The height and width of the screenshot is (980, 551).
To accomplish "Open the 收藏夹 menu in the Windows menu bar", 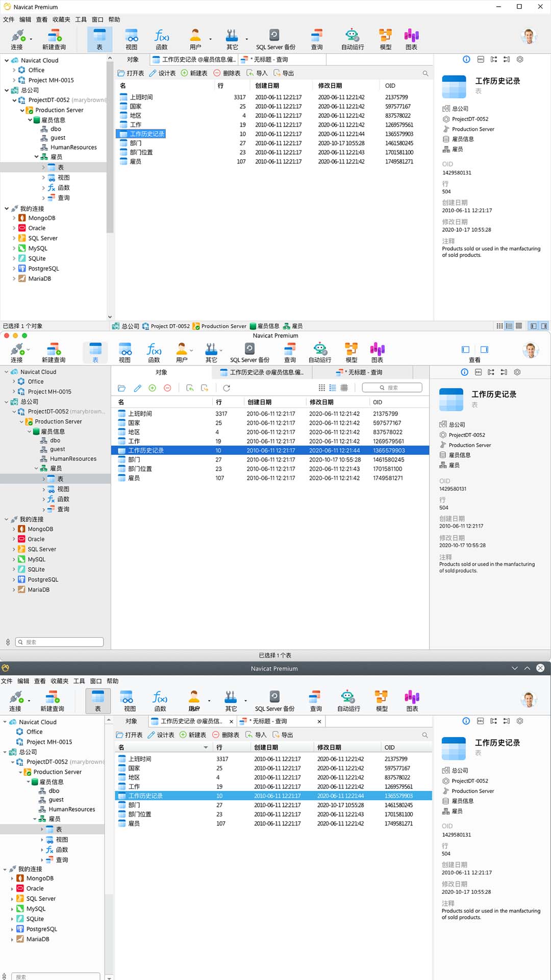I will click(61, 19).
